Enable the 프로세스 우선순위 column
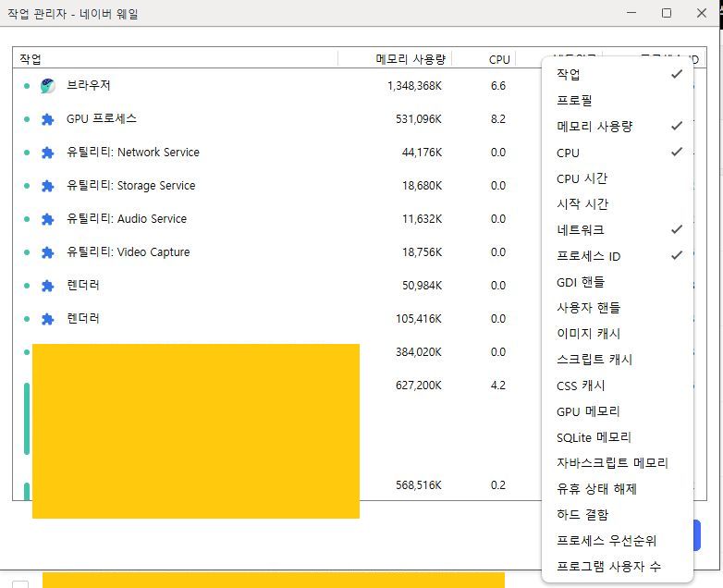723x588 pixels. pos(618,540)
